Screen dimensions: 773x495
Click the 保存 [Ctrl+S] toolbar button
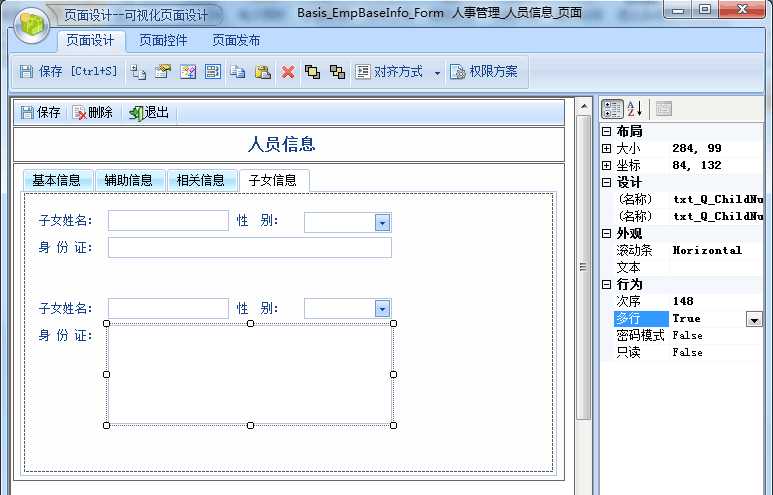(x=69, y=72)
